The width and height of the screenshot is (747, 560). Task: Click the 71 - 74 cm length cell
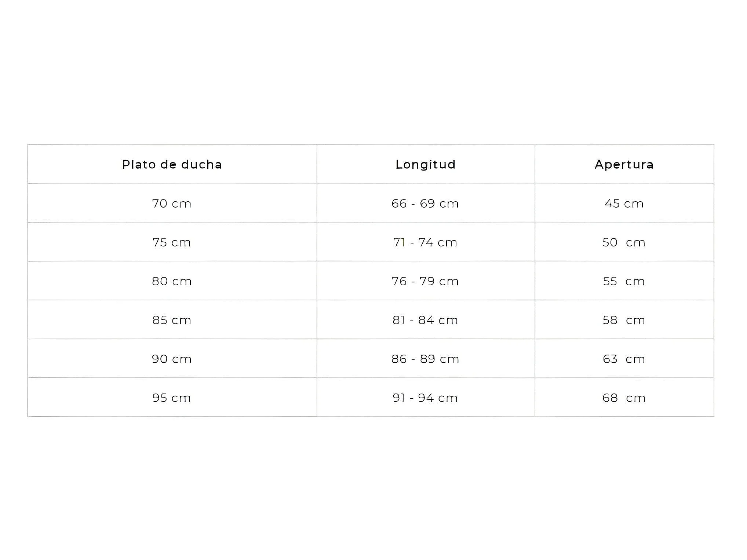425,242
